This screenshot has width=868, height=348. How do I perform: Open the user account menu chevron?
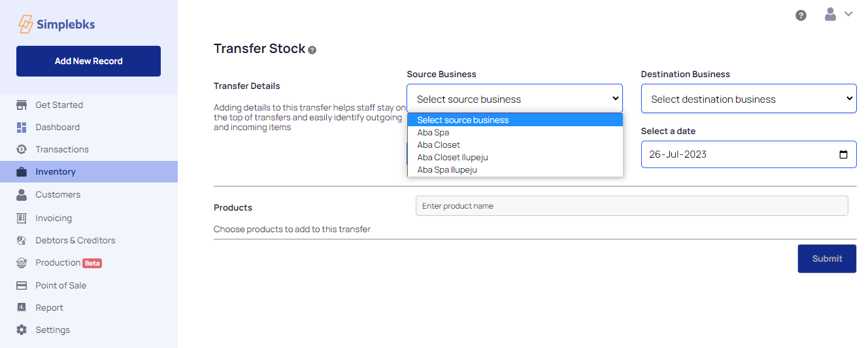click(848, 14)
